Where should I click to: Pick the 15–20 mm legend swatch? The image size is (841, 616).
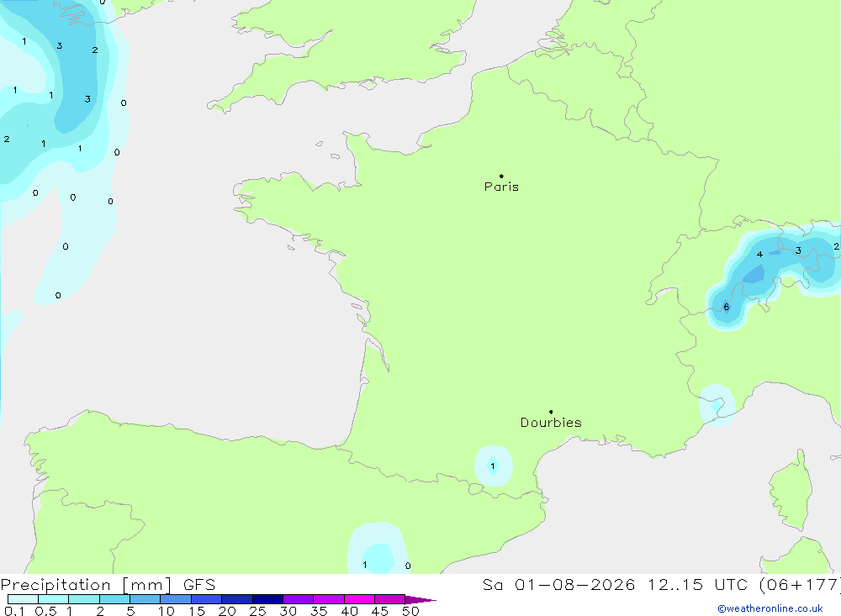coord(207,599)
